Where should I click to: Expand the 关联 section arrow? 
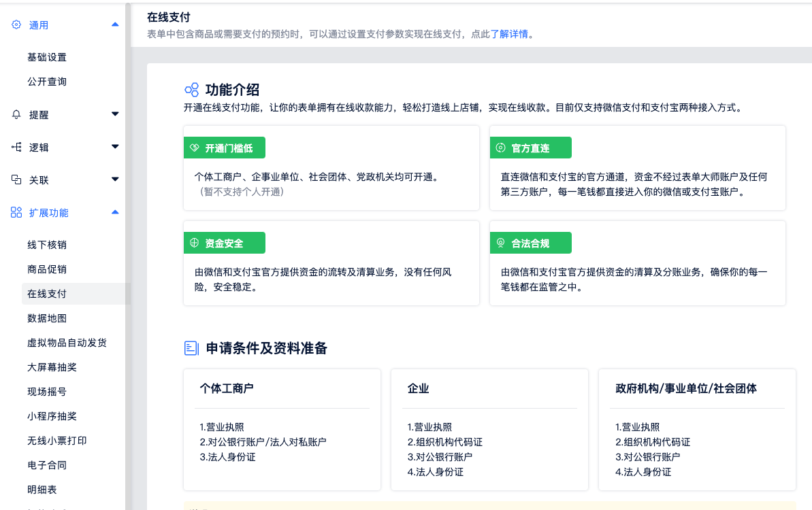tap(115, 180)
